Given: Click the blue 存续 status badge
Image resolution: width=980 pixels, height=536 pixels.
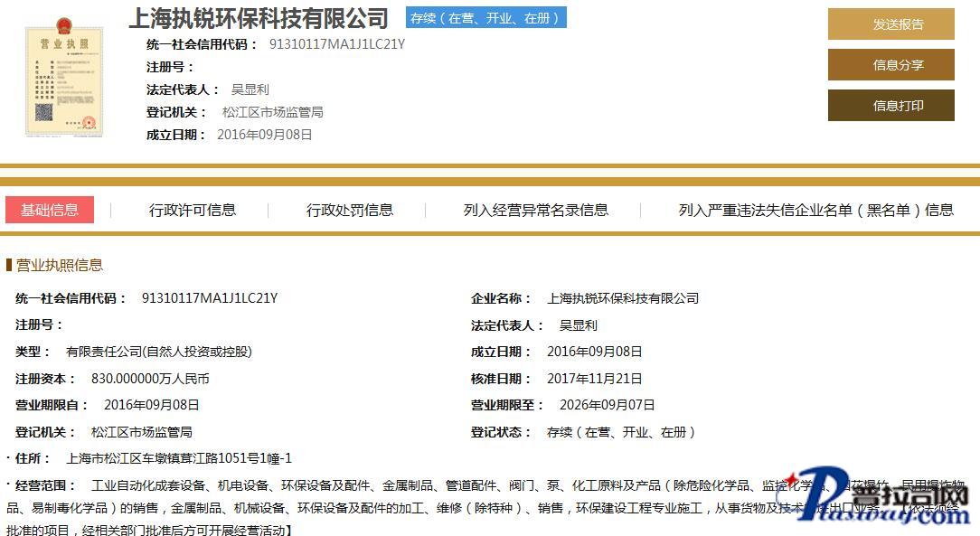Looking at the screenshot, I should (x=485, y=18).
